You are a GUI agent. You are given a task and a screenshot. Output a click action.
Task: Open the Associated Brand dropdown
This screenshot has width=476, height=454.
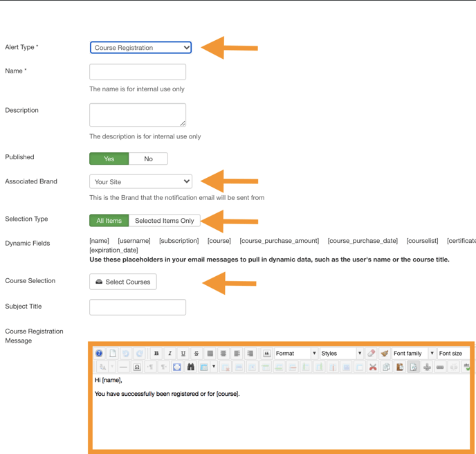point(140,181)
